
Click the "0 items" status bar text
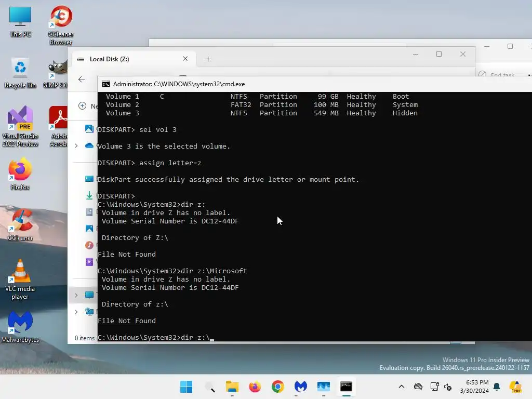[x=85, y=338]
